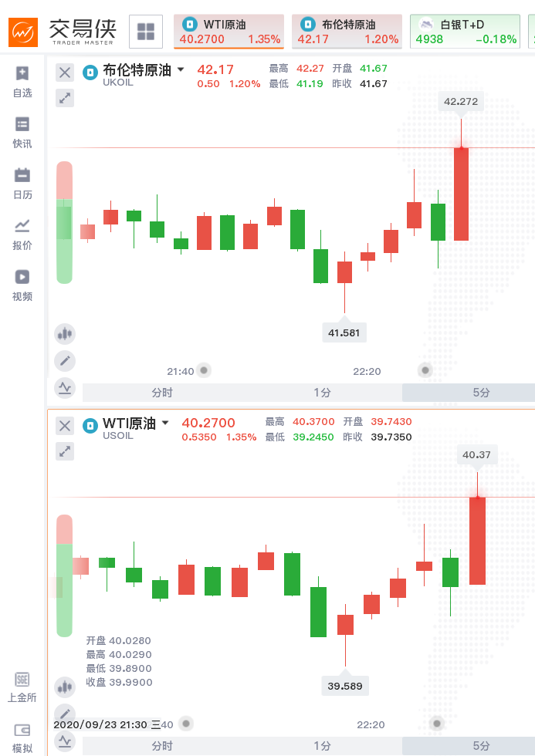This screenshot has height=756, width=535.
Task: Open the 报价 quotes sidebar icon
Action: click(22, 234)
